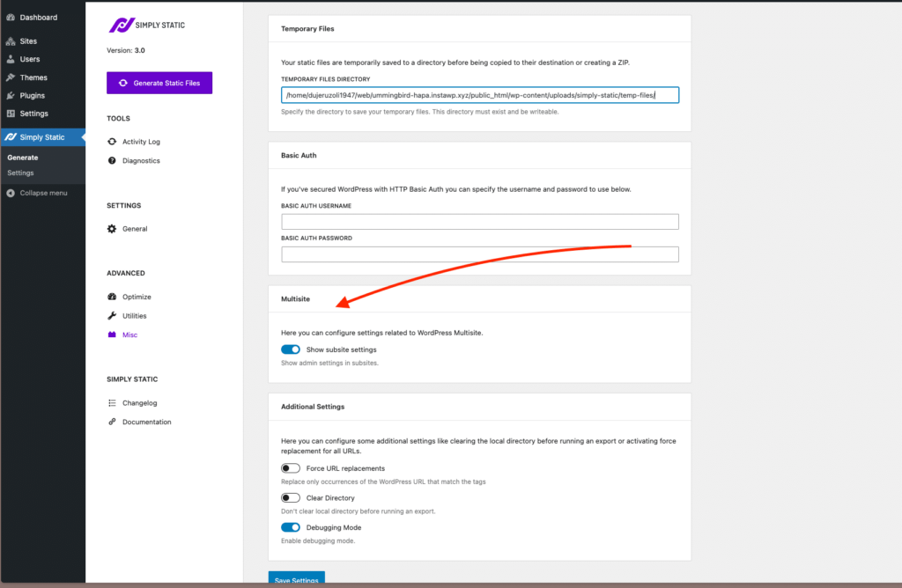This screenshot has height=588, width=902.
Task: Disable Show subsite settings toggle
Action: coord(291,349)
